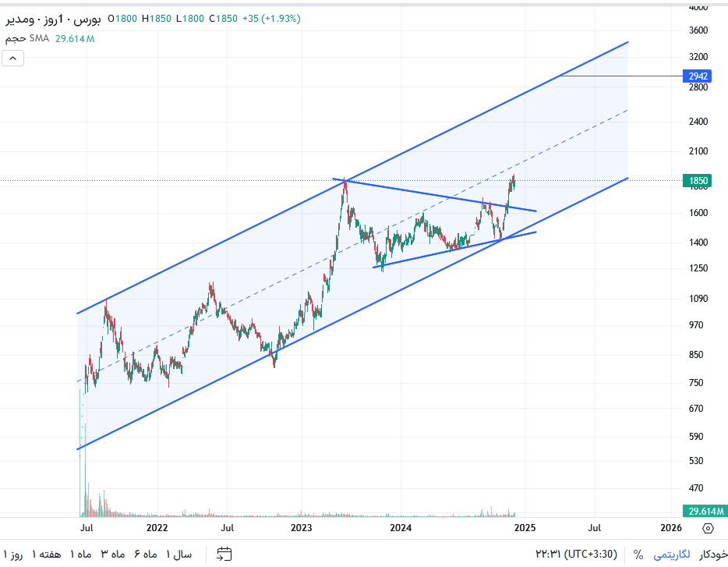The height and width of the screenshot is (567, 728).
Task: Click the blue 2942 price label
Action: [698, 76]
